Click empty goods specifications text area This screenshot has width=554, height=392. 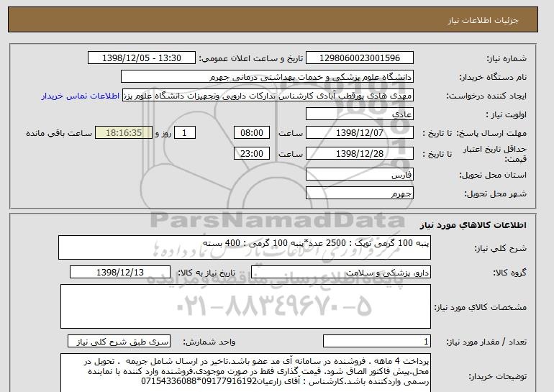pyautogui.click(x=245, y=306)
